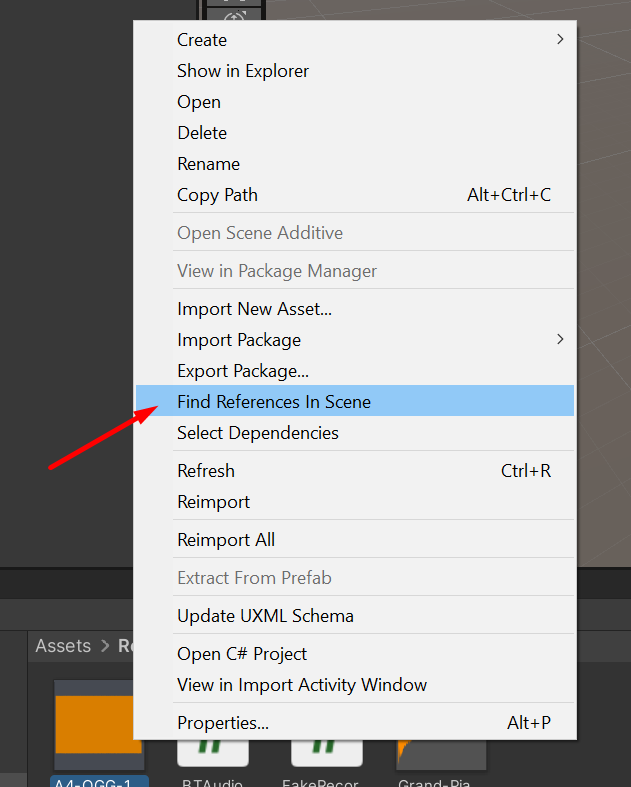Click the Delete menu entry

[202, 133]
